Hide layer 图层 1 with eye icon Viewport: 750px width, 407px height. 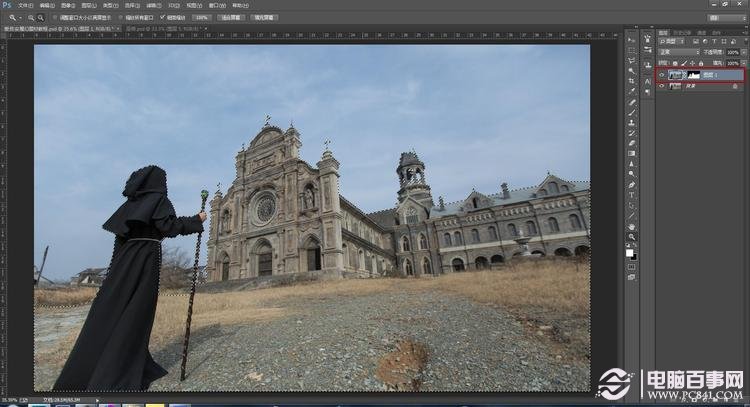(x=661, y=74)
